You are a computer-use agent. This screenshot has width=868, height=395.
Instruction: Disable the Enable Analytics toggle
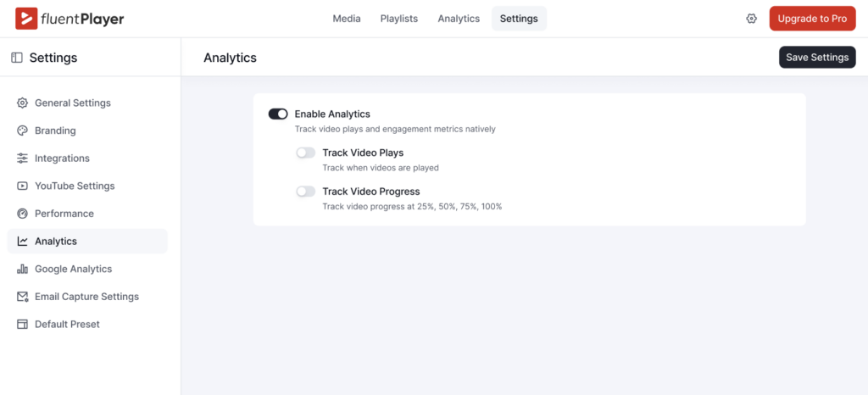click(x=278, y=114)
